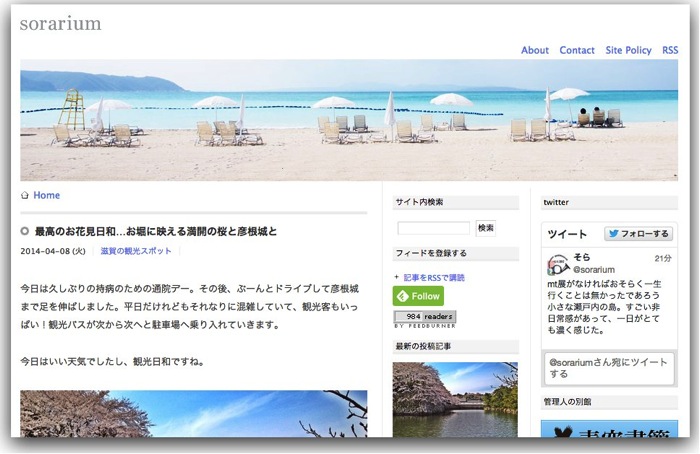Open the Contact page
Screen dimensions: 700x454
[x=577, y=50]
